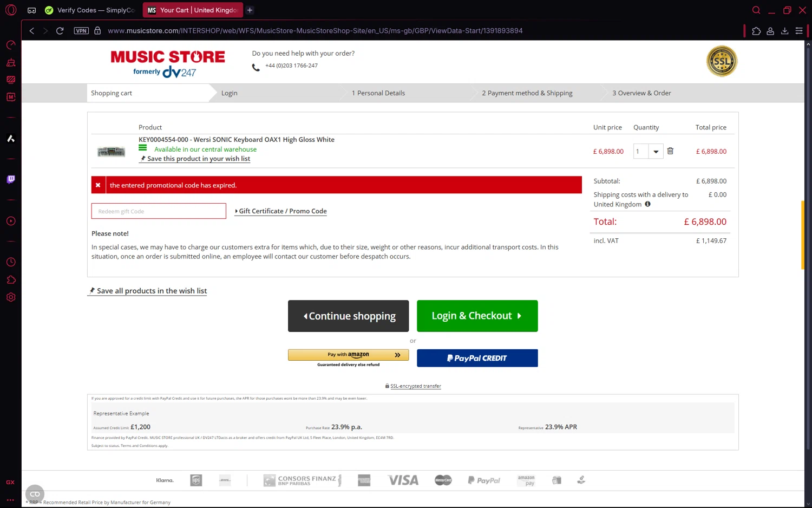Open the Twitch sidebar panel
Viewport: 812px width, 508px height.
pos(11,179)
